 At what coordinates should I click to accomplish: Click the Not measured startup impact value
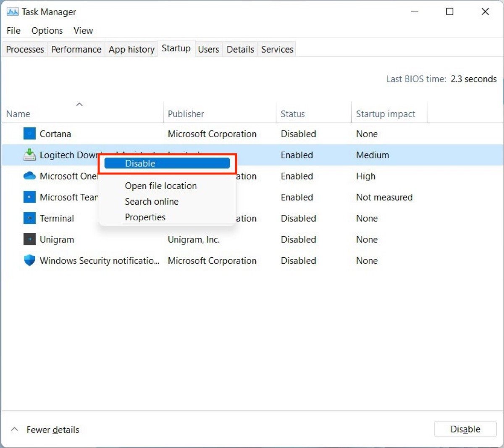coord(384,197)
